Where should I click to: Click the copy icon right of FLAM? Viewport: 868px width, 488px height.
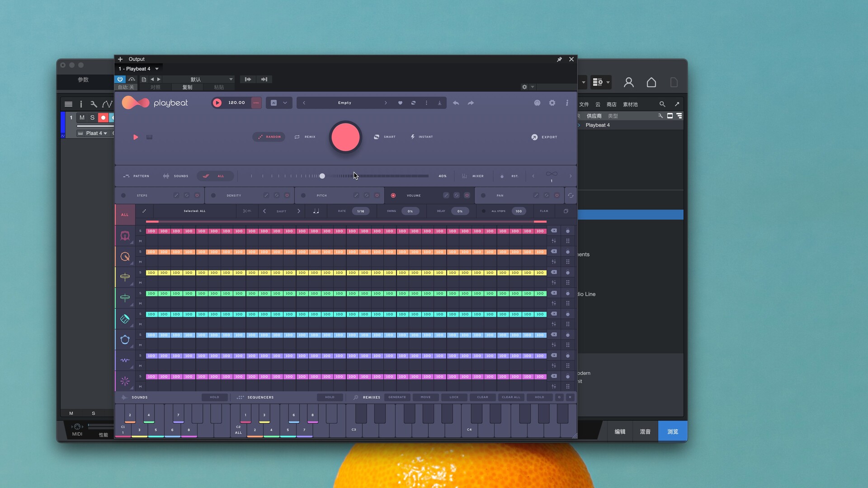pyautogui.click(x=566, y=211)
